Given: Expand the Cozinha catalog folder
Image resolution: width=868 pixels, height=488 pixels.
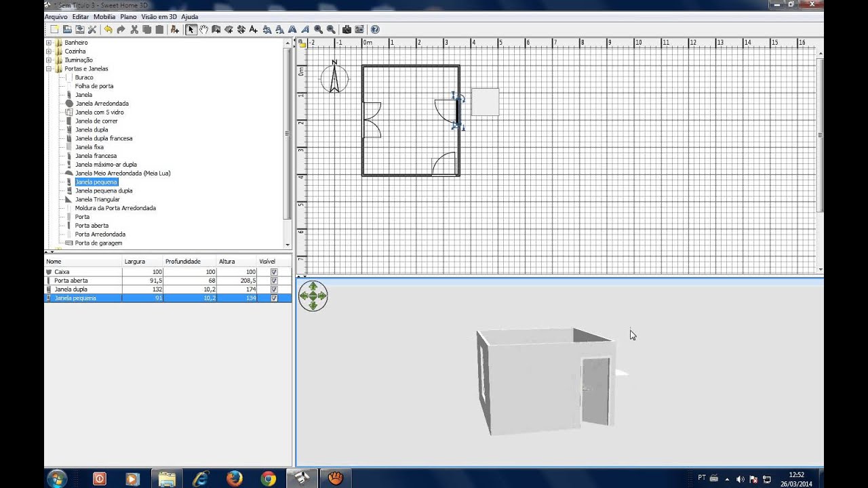Looking at the screenshot, I should (49, 52).
